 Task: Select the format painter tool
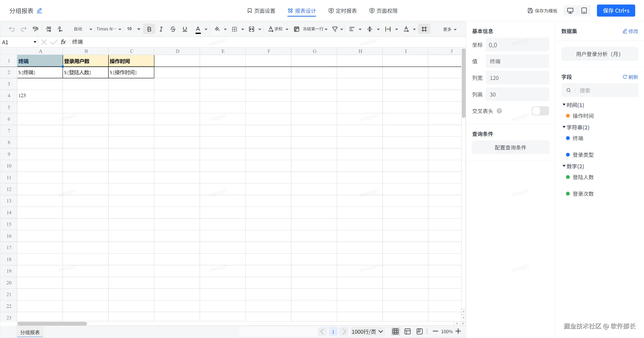tap(35, 29)
